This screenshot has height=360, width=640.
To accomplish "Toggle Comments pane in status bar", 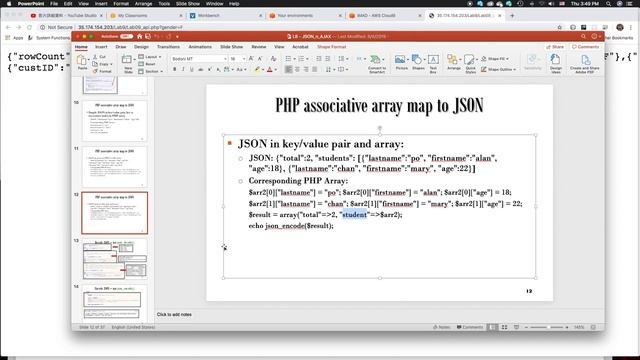I will coord(470,327).
